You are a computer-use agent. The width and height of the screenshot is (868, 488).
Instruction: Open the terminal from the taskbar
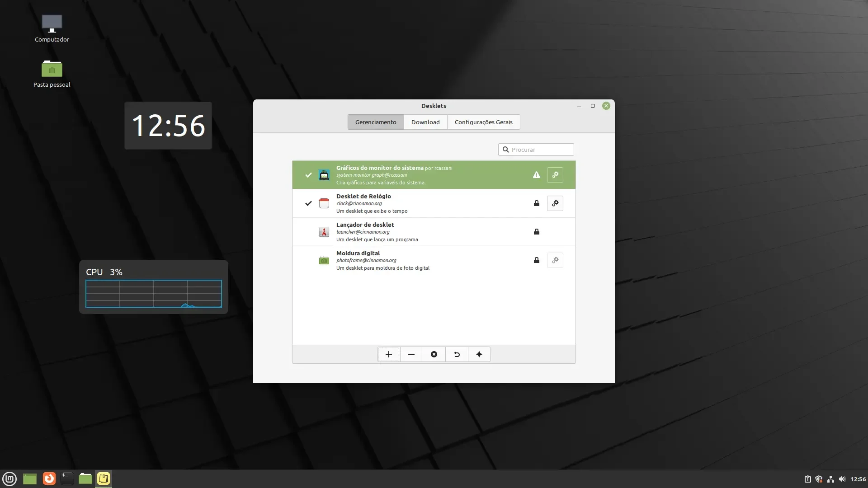click(67, 479)
